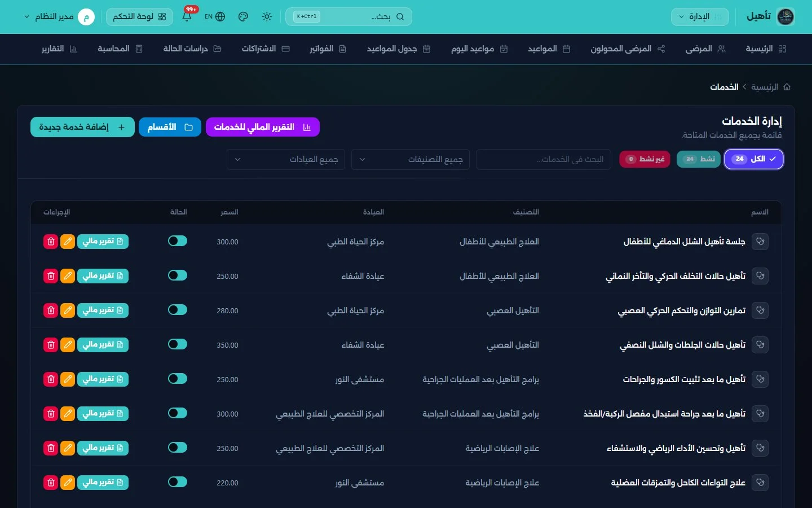Toggle status of تمارين التوازن والتحكم الحركي
Image resolution: width=812 pixels, height=508 pixels.
pyautogui.click(x=178, y=310)
